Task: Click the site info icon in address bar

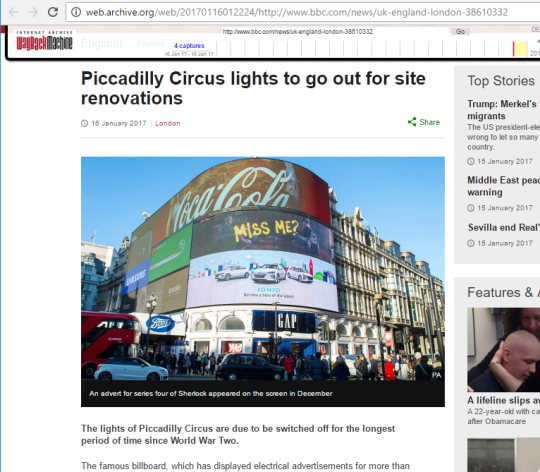Action: pyautogui.click(x=76, y=12)
